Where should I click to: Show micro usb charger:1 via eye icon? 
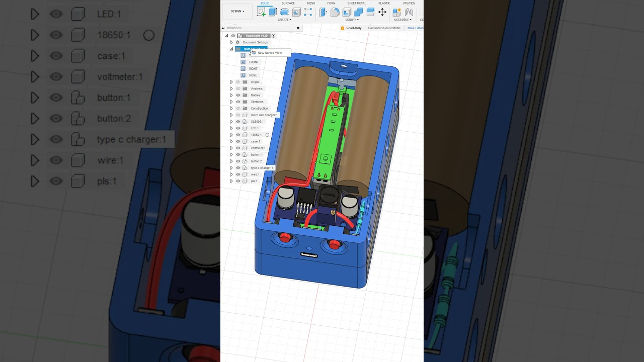pos(238,115)
